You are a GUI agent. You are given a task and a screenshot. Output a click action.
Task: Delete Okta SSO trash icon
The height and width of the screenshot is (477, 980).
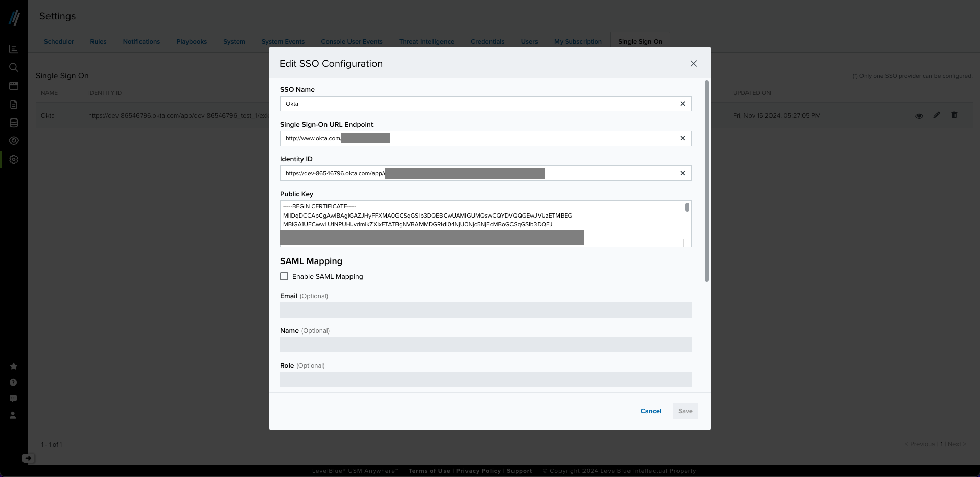click(954, 115)
